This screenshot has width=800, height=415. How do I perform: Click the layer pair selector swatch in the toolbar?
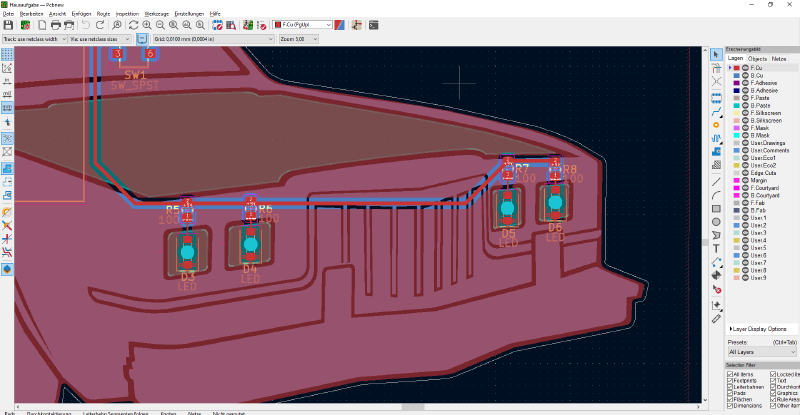pos(339,25)
